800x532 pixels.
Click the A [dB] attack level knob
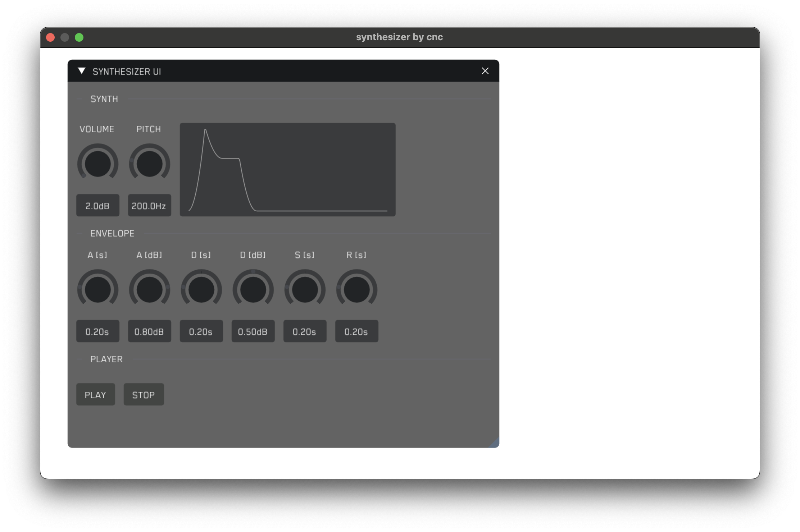click(x=149, y=290)
